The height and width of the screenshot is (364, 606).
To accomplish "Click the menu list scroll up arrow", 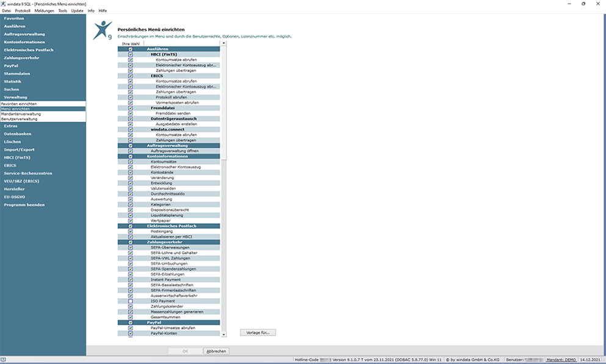I will pos(224,43).
